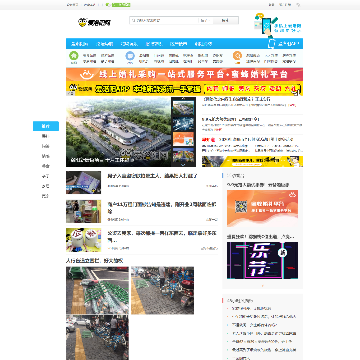This screenshot has height=360, width=360.
Task: Open first headline right of the carousel
Action: click(237, 99)
